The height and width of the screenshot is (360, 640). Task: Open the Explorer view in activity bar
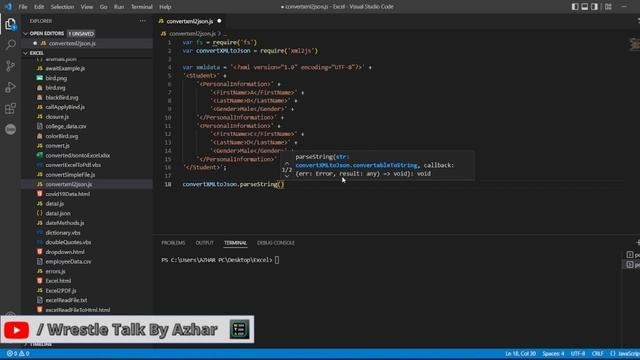[11, 24]
